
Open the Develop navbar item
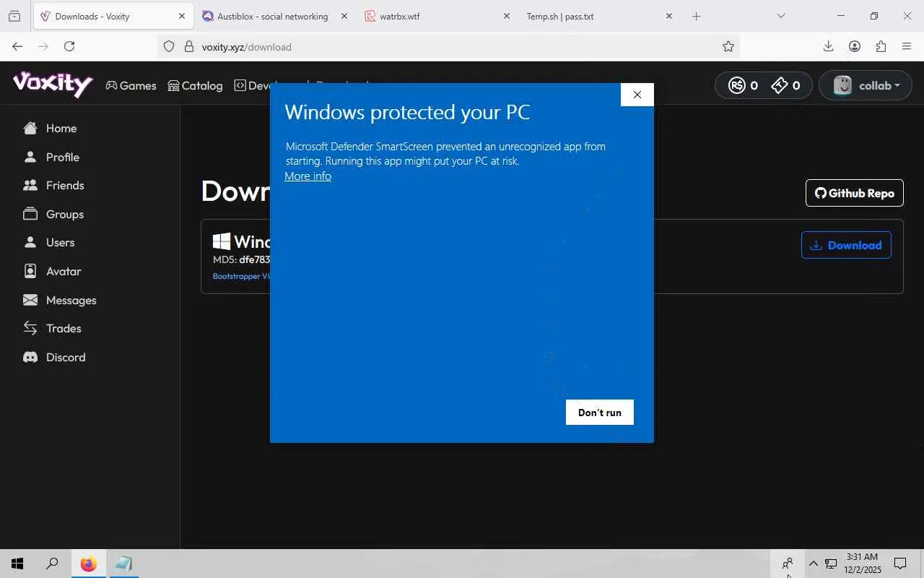coord(251,85)
